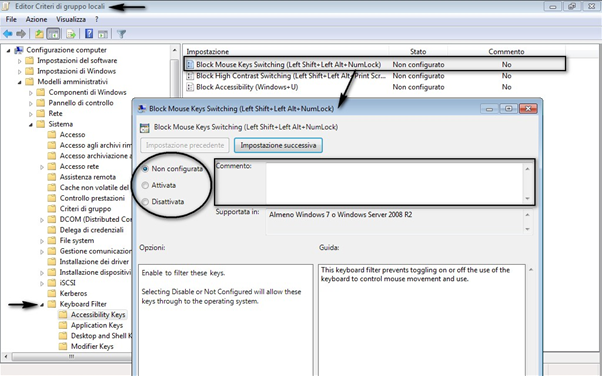Select the Disattivata radio button

tap(145, 202)
